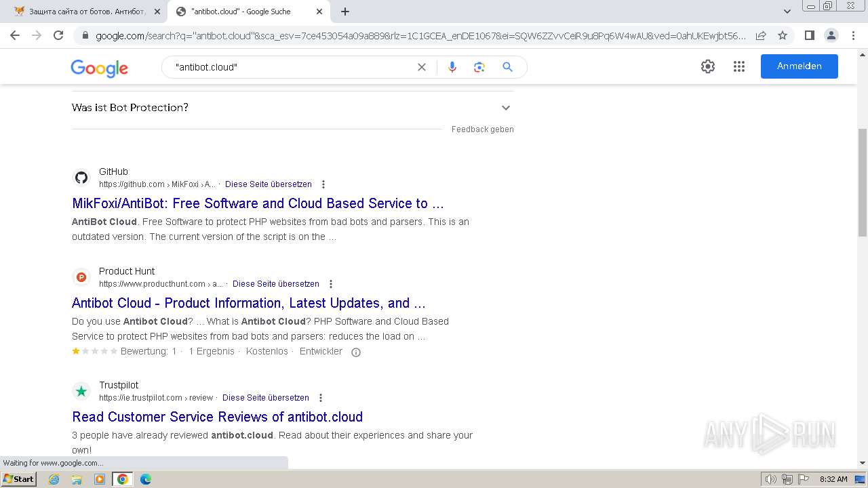This screenshot has width=868, height=488.
Task: Translate Product Hunt page link
Action: point(276,284)
